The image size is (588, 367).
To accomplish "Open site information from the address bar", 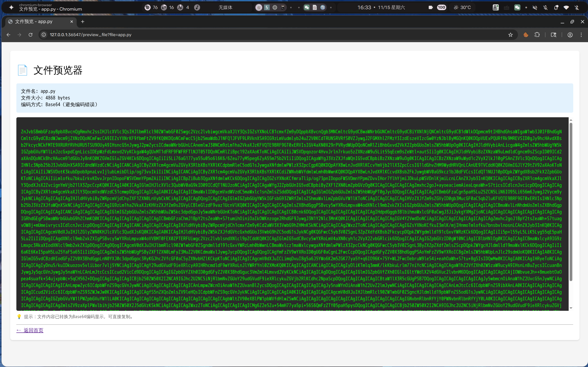I will (x=44, y=35).
